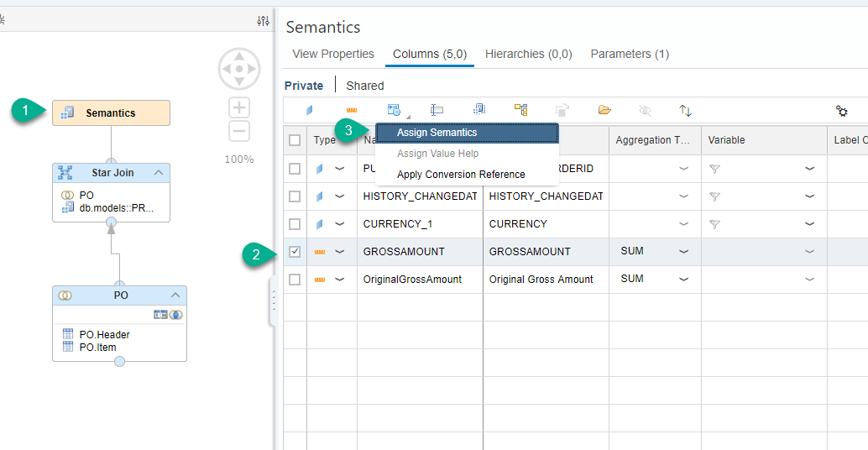The image size is (868, 450).
Task: Click the Type column header
Action: [332, 140]
